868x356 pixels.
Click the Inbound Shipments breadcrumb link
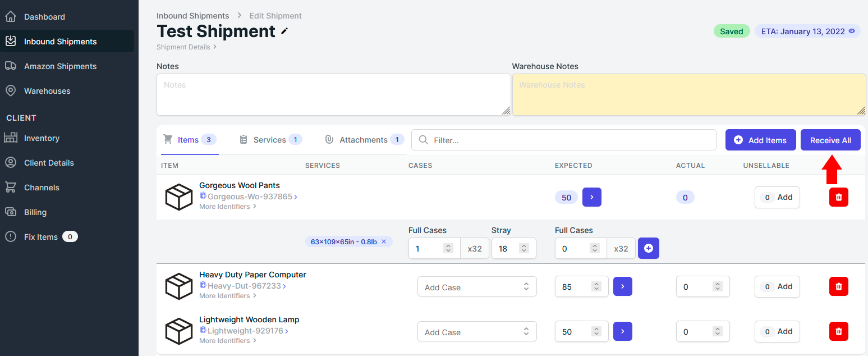coord(192,16)
